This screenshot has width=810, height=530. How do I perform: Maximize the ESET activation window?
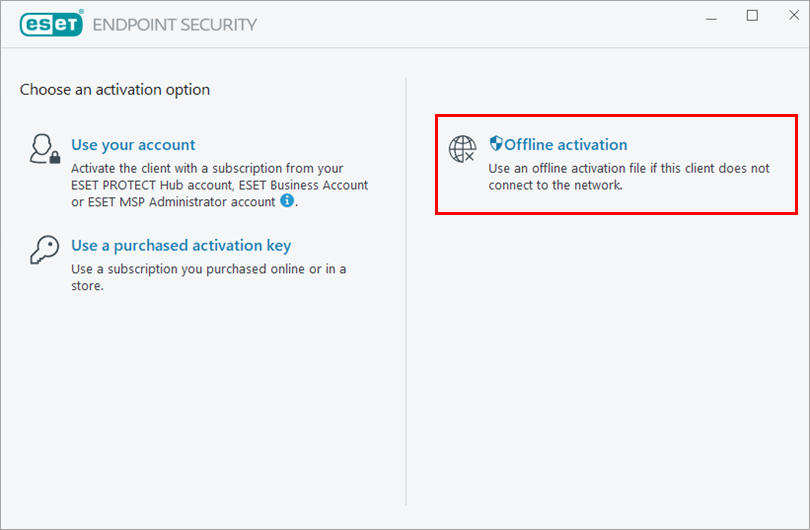pyautogui.click(x=752, y=15)
